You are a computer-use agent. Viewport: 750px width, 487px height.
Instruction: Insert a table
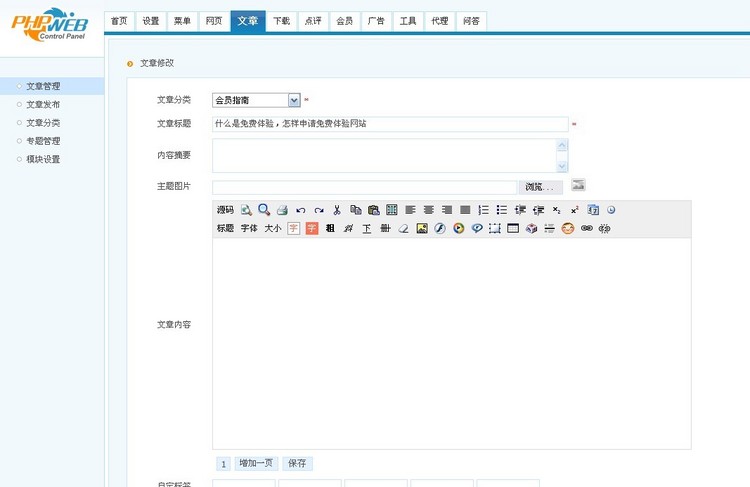[x=513, y=228]
